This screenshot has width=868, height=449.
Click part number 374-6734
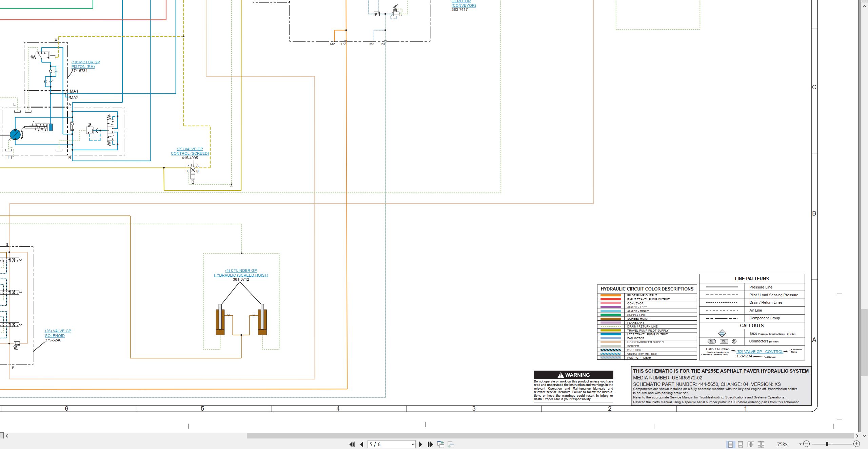pos(79,71)
